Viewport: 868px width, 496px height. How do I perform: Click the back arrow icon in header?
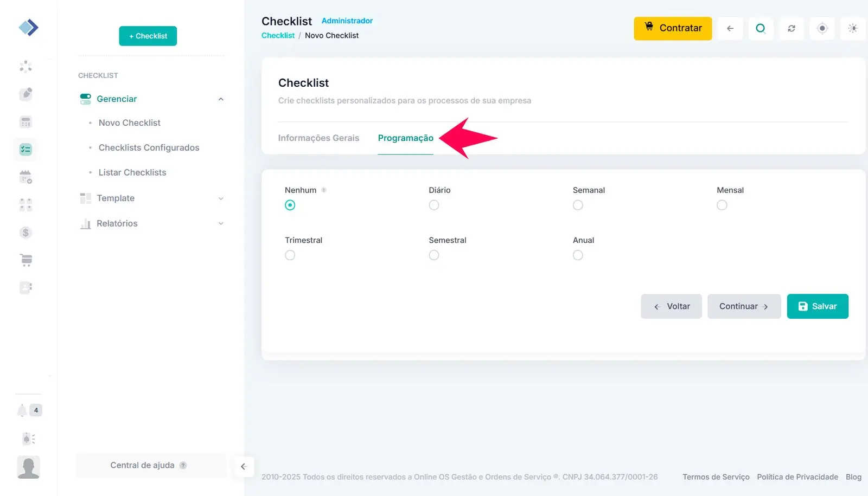click(730, 28)
